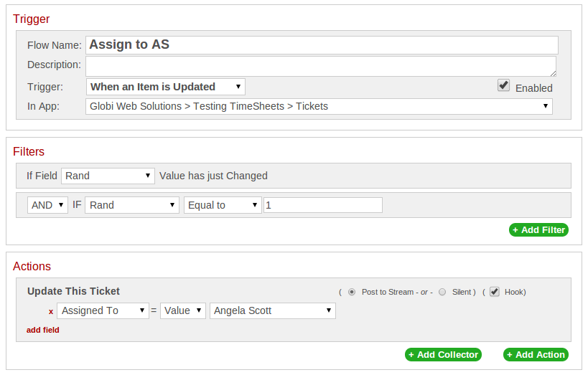588x375 pixels.
Task: Open the Equal to comparison dropdown
Action: click(223, 205)
